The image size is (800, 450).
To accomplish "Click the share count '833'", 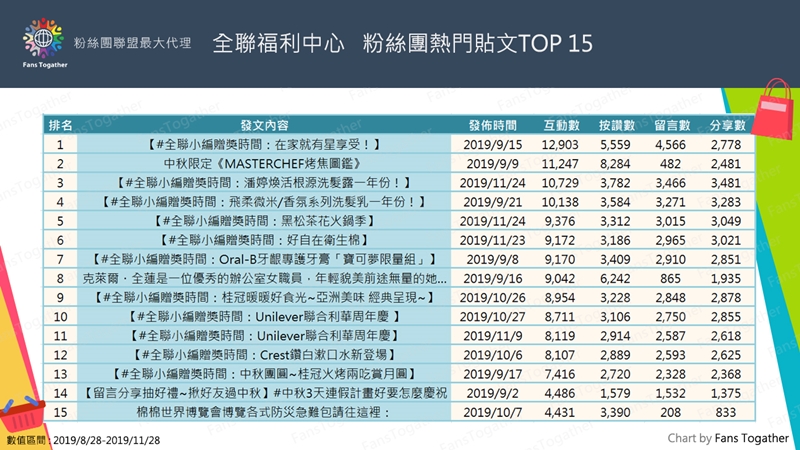I will [726, 412].
